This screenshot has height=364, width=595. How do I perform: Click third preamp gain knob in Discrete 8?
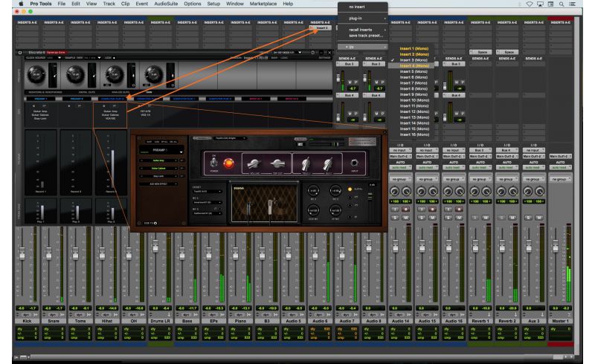[x=115, y=75]
